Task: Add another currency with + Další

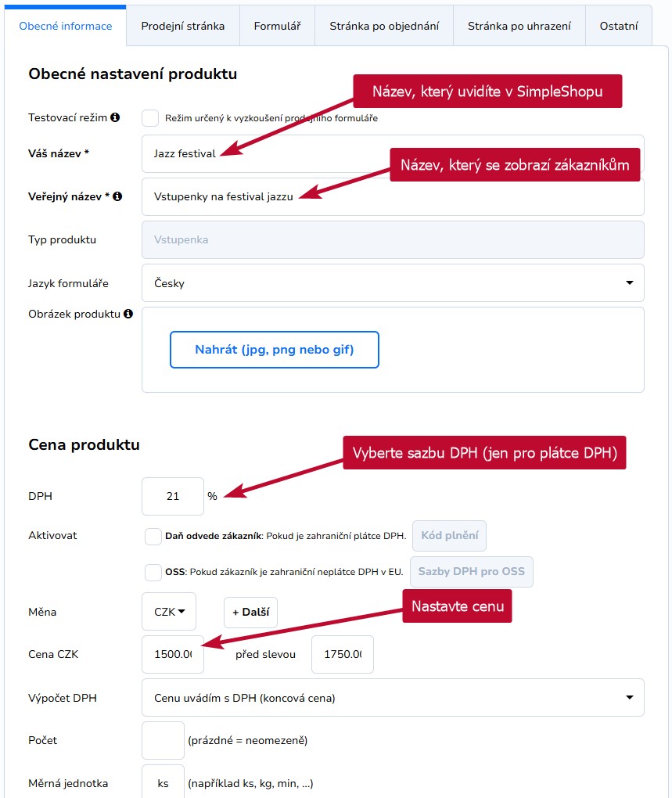Action: [251, 613]
